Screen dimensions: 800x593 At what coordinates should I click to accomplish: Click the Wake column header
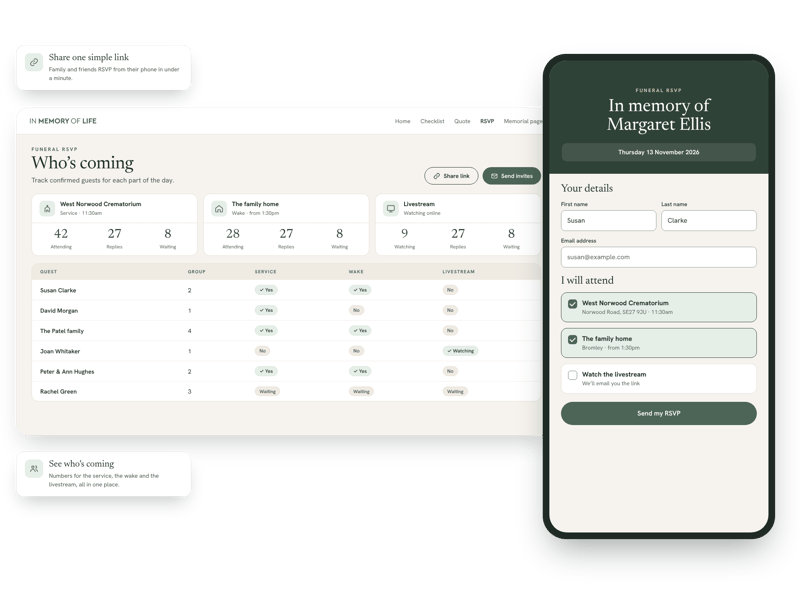[356, 271]
